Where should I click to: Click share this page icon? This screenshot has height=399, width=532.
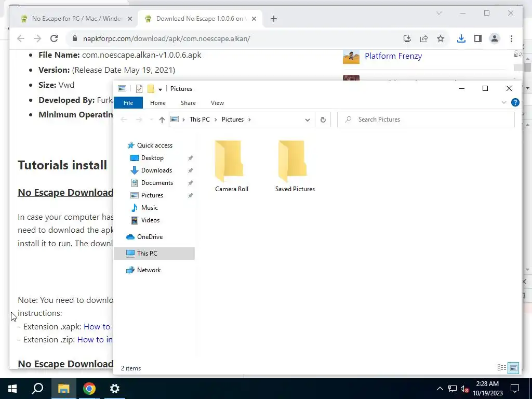point(424,38)
